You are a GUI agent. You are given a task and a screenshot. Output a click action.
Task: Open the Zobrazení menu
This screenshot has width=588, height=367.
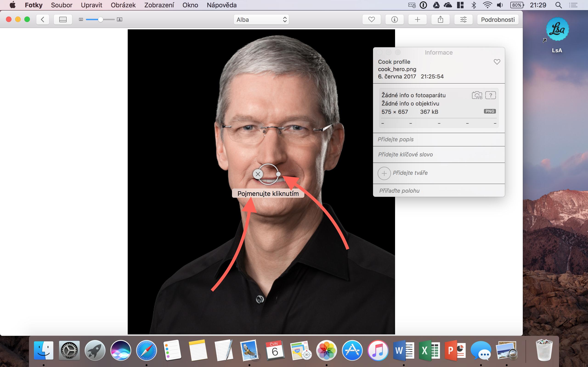pos(159,5)
